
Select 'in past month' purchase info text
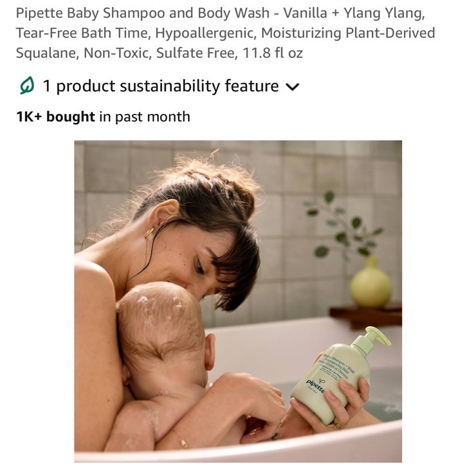(145, 117)
